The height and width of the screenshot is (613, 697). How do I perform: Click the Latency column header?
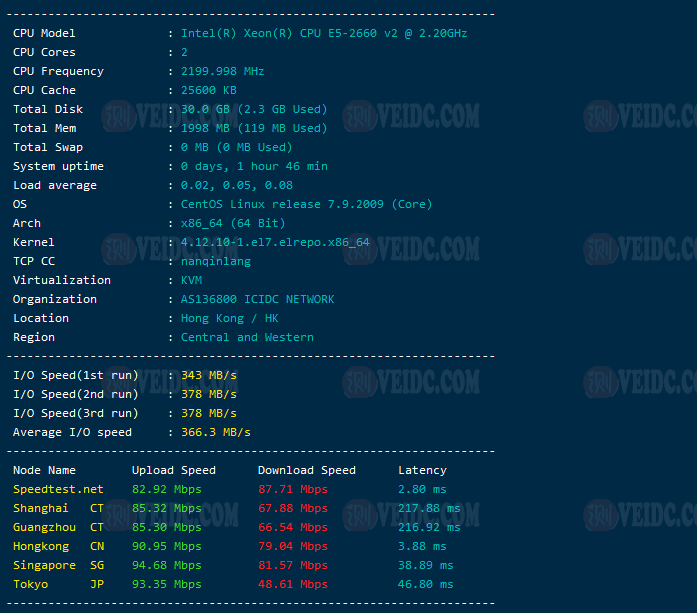422,470
